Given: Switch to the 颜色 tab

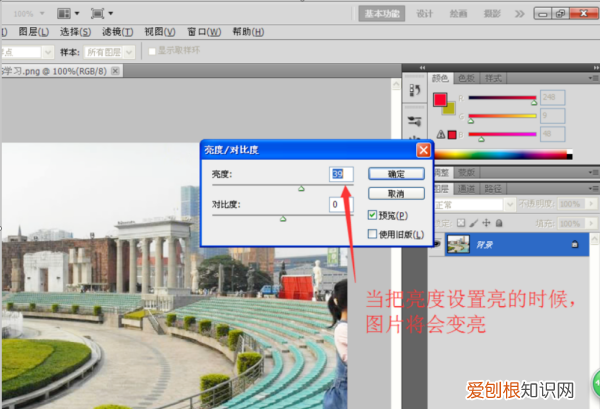Looking at the screenshot, I should point(440,78).
